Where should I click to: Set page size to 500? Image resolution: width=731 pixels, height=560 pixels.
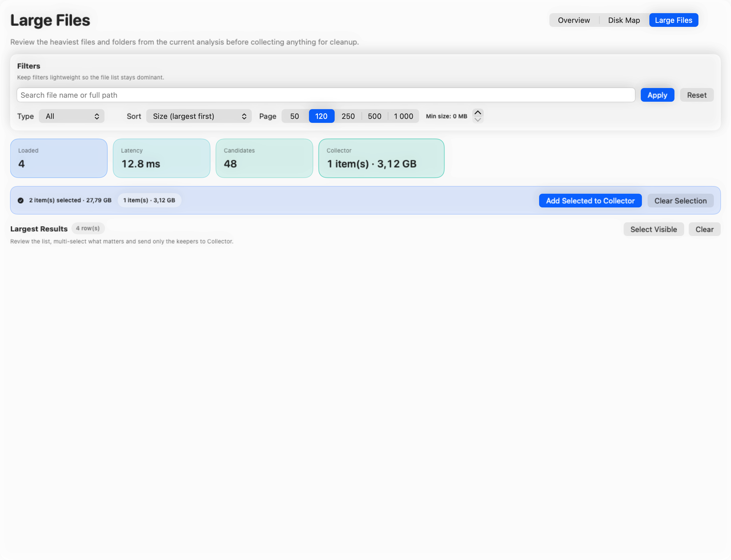pos(375,116)
